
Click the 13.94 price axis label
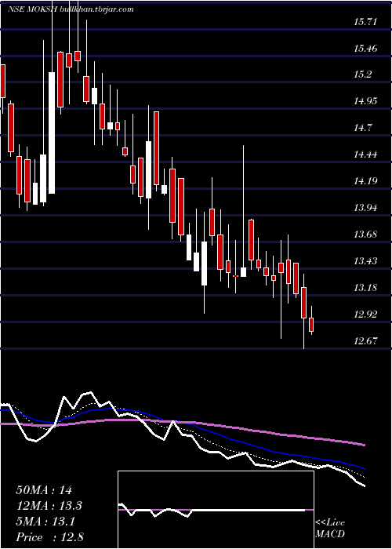[x=365, y=208]
